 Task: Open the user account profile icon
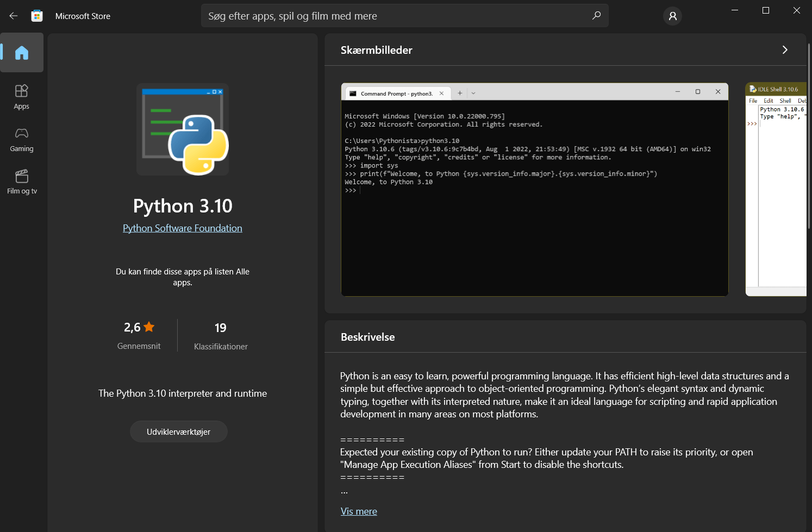pyautogui.click(x=672, y=16)
